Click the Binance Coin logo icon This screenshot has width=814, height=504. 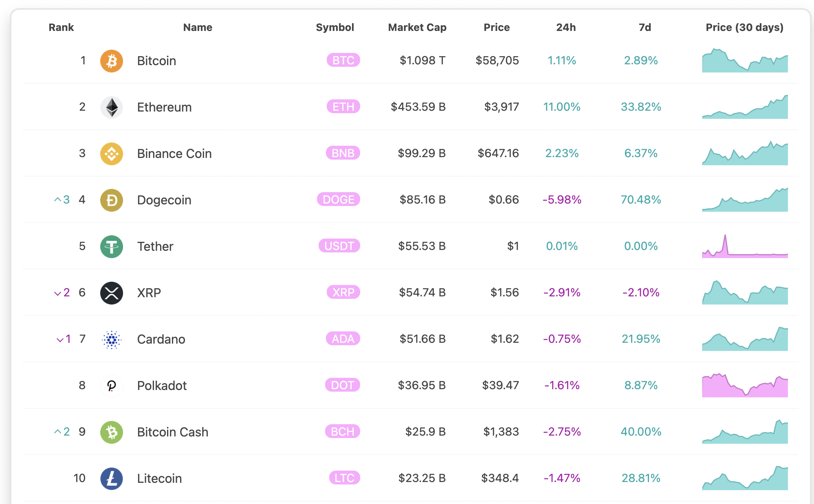[112, 154]
